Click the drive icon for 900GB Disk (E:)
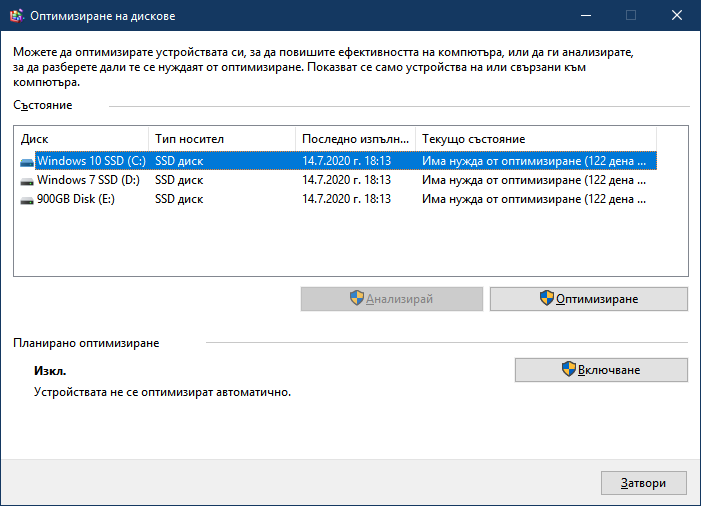This screenshot has height=506, width=701. tap(27, 200)
